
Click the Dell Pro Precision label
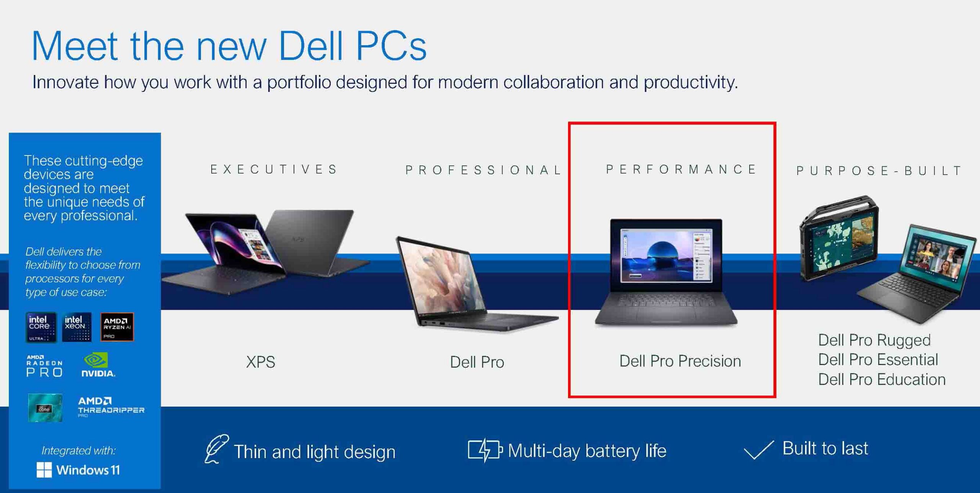680,361
